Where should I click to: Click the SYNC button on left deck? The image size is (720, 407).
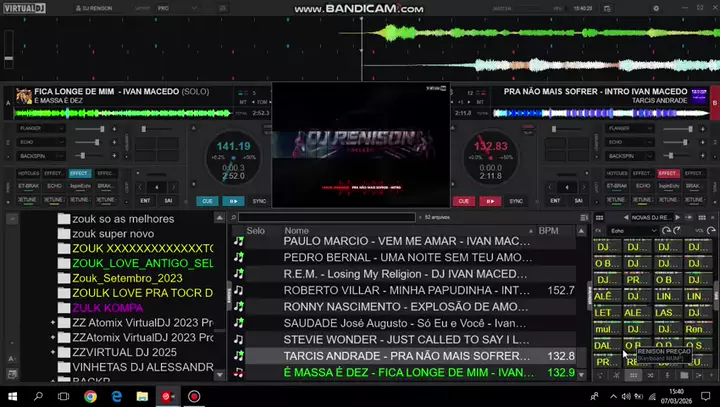click(259, 201)
